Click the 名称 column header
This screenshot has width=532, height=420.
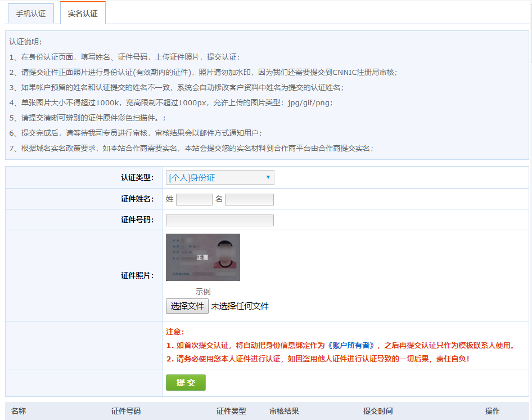click(19, 411)
